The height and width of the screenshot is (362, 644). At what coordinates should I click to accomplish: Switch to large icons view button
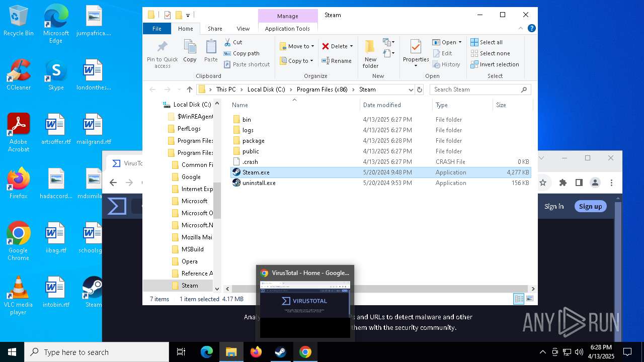[529, 299]
